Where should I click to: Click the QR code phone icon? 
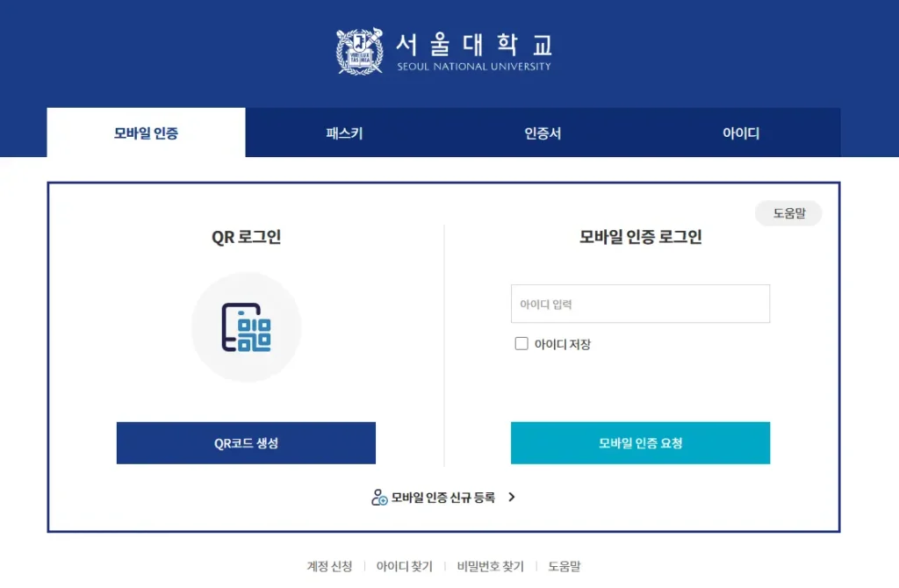246,326
